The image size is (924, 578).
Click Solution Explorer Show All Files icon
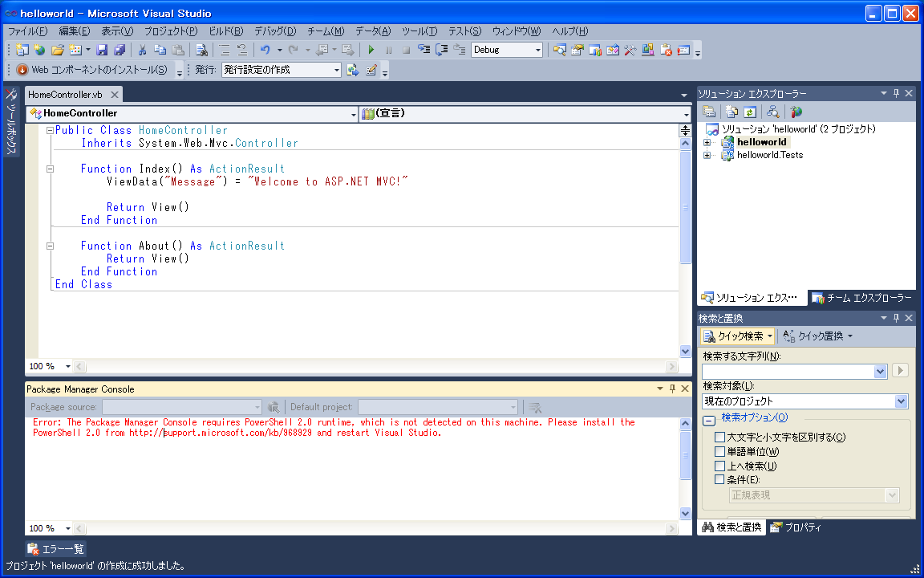point(731,112)
